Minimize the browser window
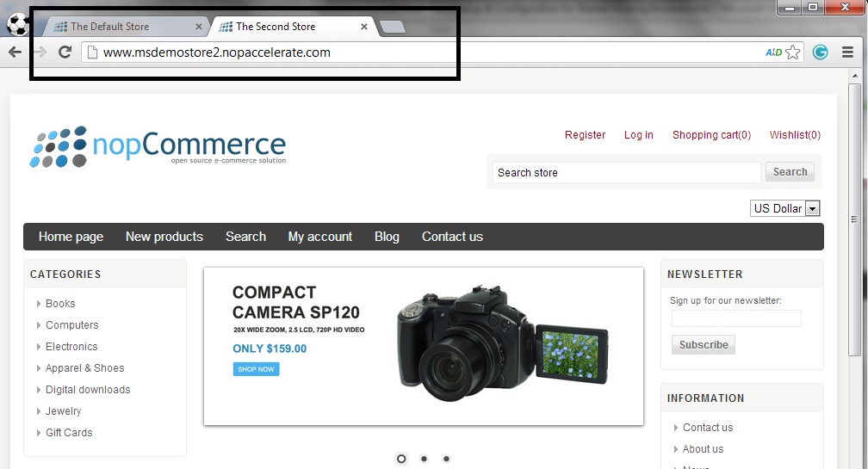This screenshot has width=868, height=469. [790, 8]
